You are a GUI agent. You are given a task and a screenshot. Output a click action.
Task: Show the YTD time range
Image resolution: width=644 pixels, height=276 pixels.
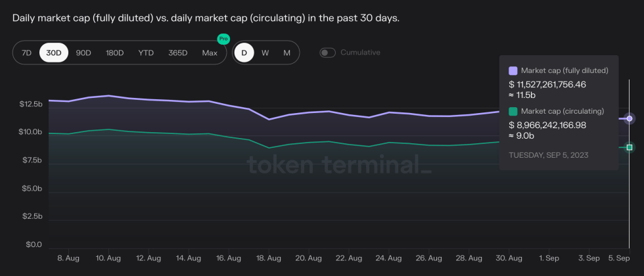coord(146,53)
